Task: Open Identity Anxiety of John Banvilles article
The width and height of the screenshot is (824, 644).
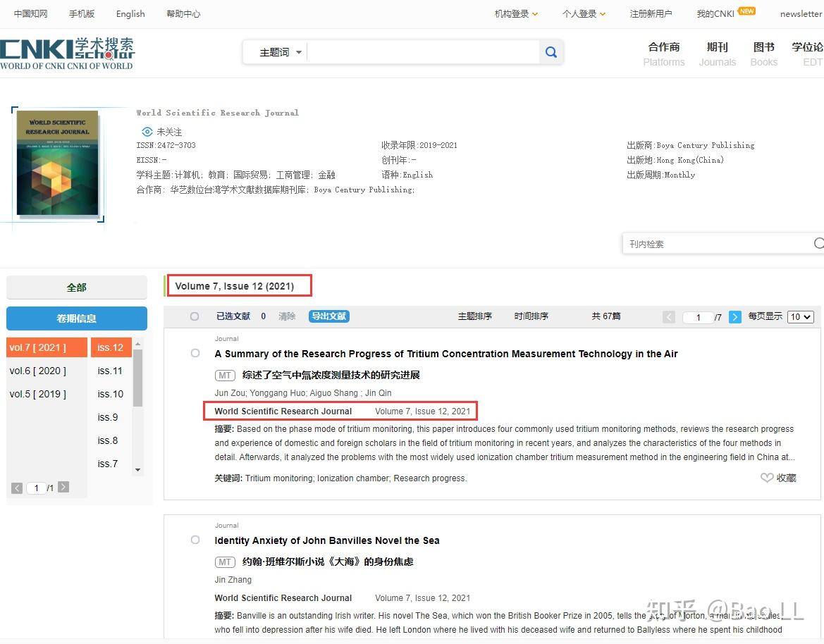Action: (327, 540)
